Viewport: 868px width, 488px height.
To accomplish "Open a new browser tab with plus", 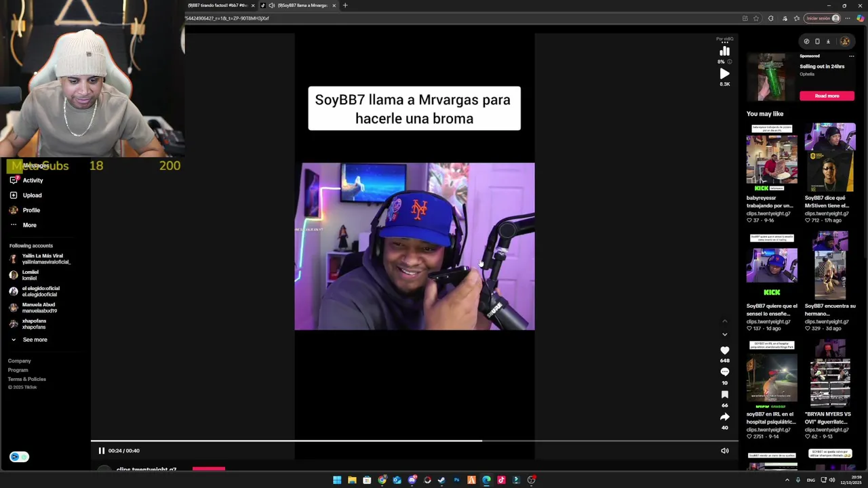I will tap(345, 5).
